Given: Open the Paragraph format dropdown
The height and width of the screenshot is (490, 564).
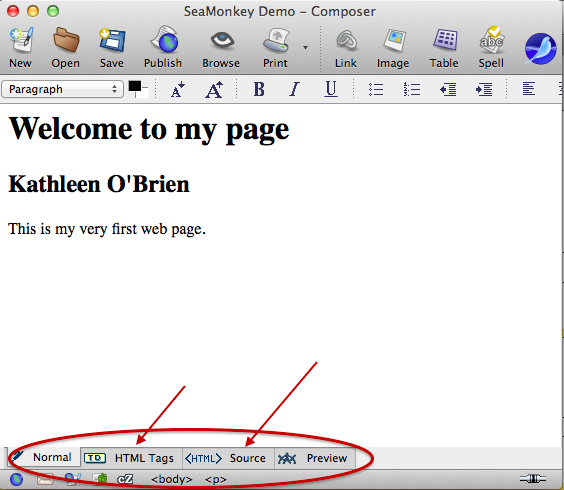Looking at the screenshot, I should [63, 89].
